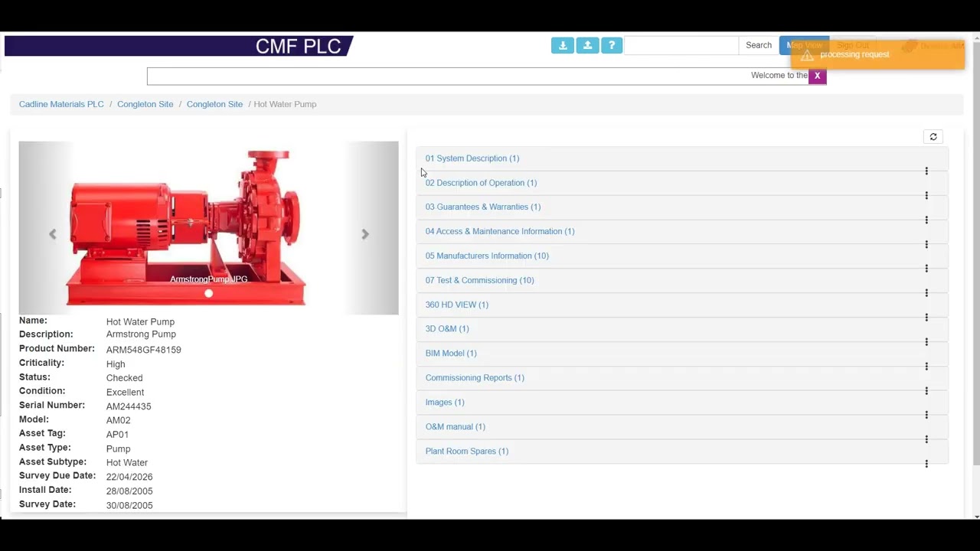Screen dimensions: 980x551
Task: Click model value AM02
Action: coord(118,420)
